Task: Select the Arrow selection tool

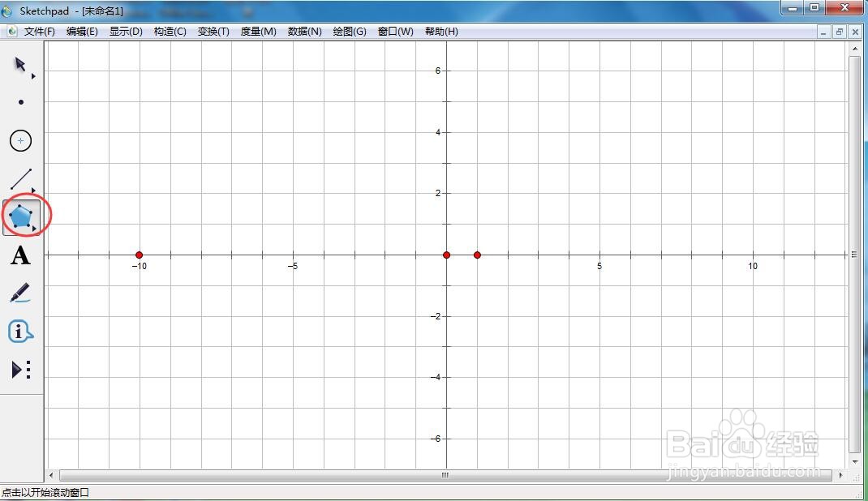Action: pos(20,65)
